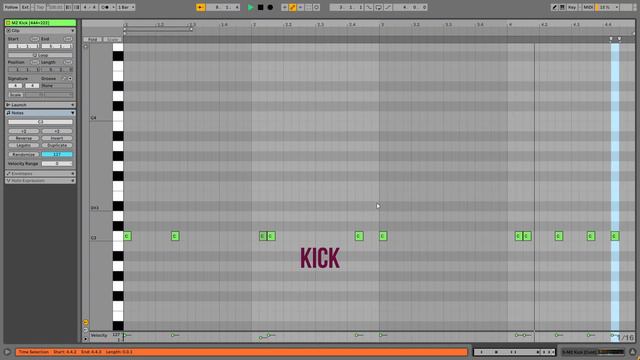Start playback with the green Play button
640x360 pixels.
[250, 7]
